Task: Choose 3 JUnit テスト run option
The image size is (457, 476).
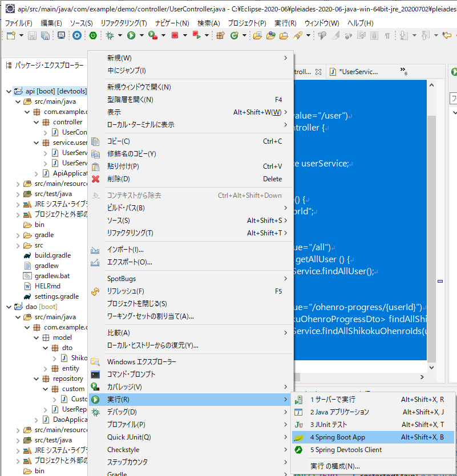Action: (x=373, y=424)
